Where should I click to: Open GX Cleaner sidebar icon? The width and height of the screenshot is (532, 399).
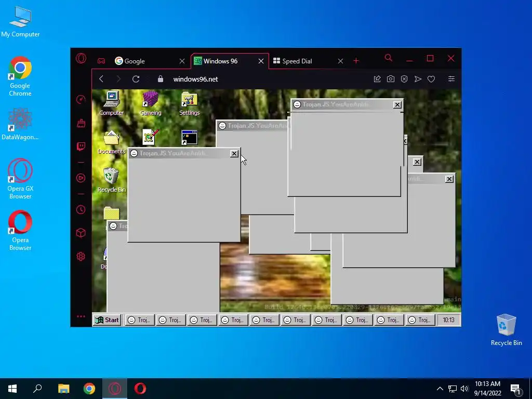coord(81,123)
